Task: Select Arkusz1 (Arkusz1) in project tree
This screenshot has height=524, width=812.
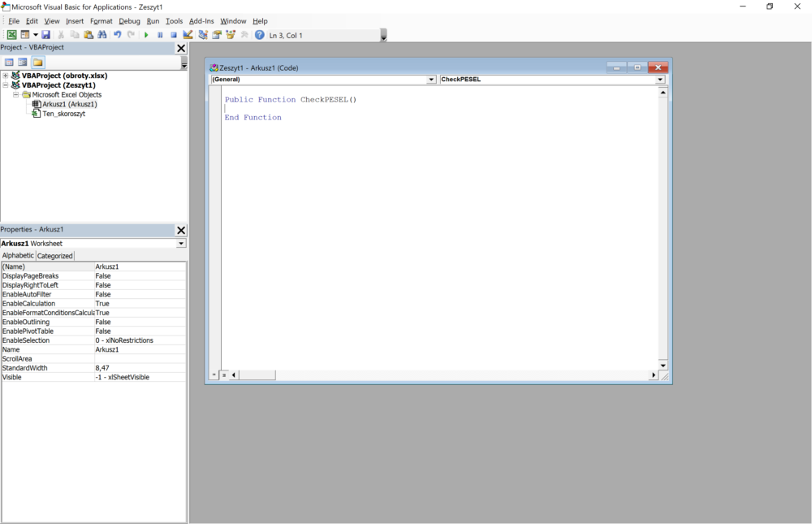Action: click(69, 104)
